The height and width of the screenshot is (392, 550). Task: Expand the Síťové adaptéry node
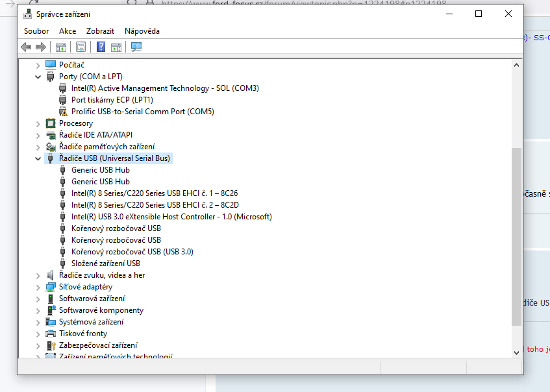tap(38, 287)
